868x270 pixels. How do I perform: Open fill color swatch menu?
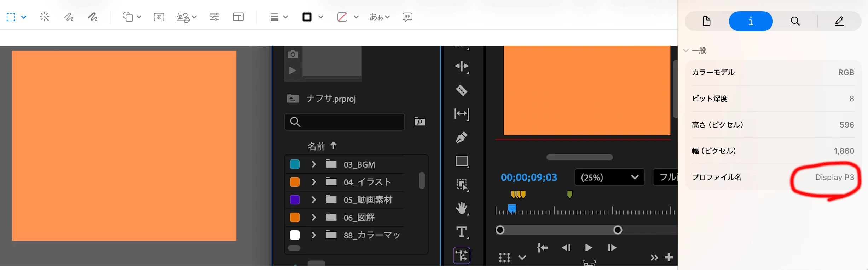[348, 17]
